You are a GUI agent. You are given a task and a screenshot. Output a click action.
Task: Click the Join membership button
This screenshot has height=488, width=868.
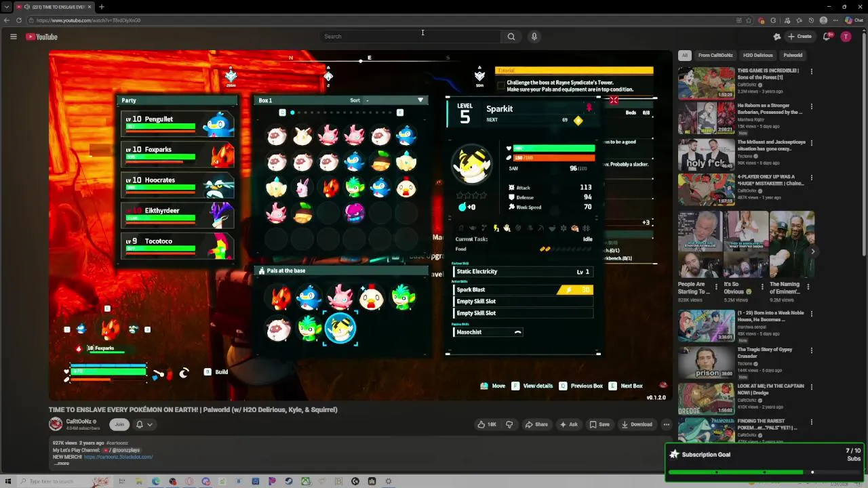119,424
